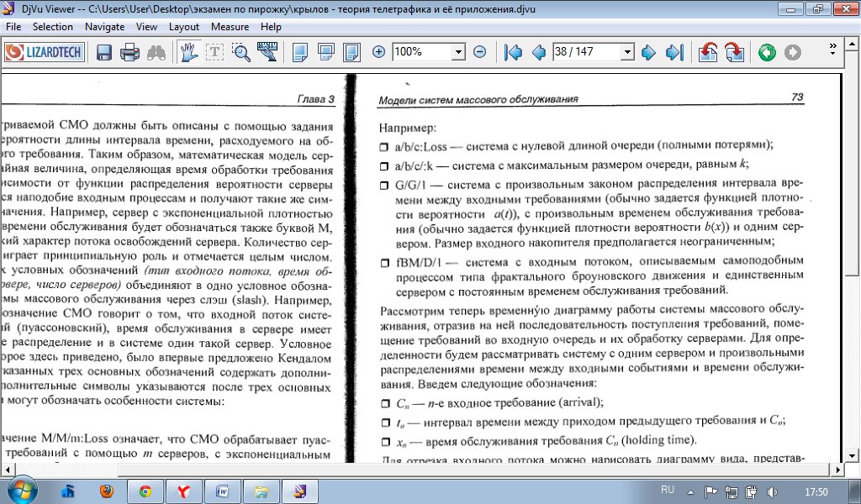Click the horizontal scrollbar thumb
The width and height of the screenshot is (861, 504).
[x=473, y=470]
